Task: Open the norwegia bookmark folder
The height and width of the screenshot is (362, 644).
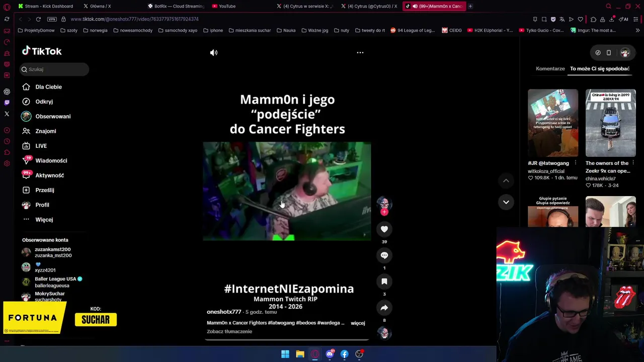Action: click(95, 30)
